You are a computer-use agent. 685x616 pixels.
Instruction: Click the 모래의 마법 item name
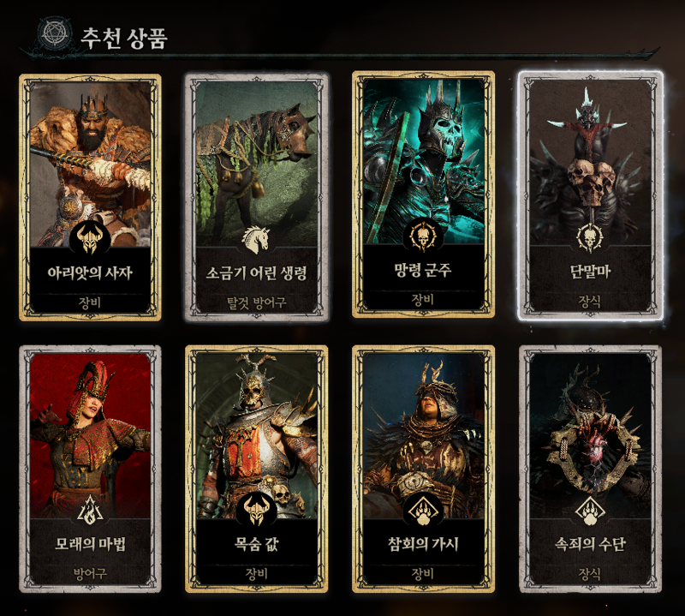[x=90, y=544]
